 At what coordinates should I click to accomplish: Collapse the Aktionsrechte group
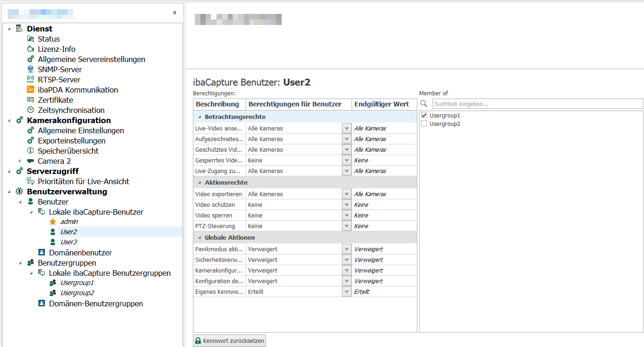pyautogui.click(x=199, y=183)
